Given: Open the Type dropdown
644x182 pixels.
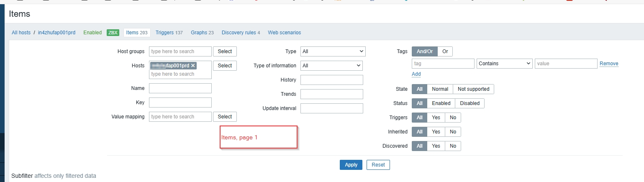Looking at the screenshot, I should point(333,51).
